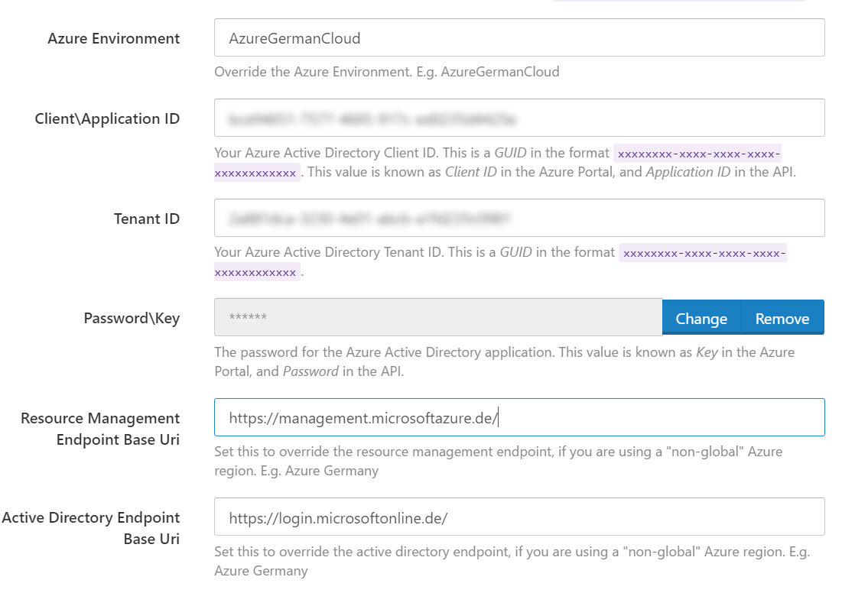Click the Active Directory Endpoint Base Uri field

[x=520, y=517]
